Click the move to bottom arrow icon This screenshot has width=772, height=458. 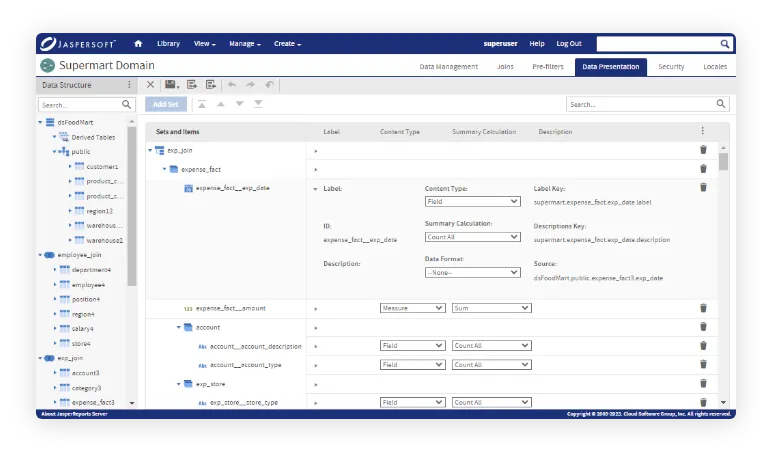258,104
